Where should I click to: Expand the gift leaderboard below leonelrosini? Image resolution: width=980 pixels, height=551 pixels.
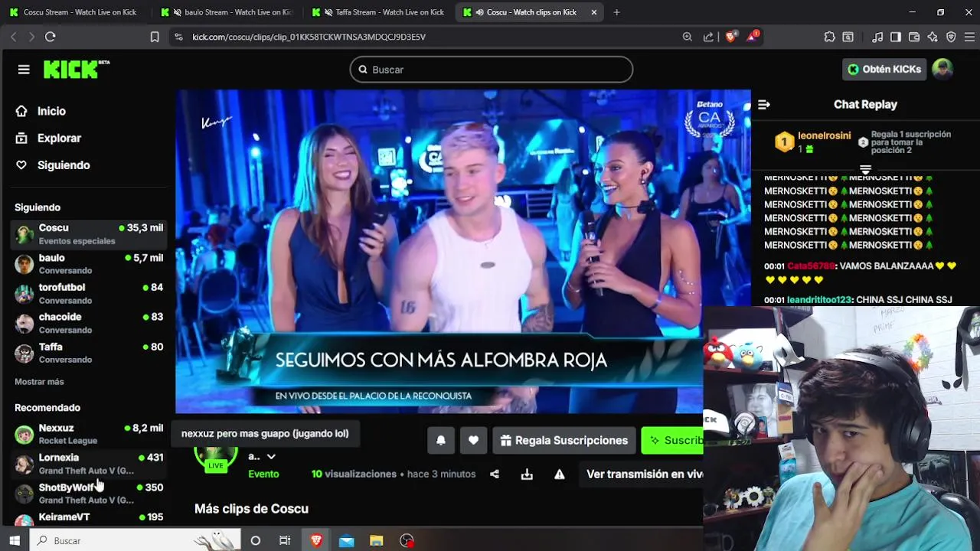tap(865, 170)
